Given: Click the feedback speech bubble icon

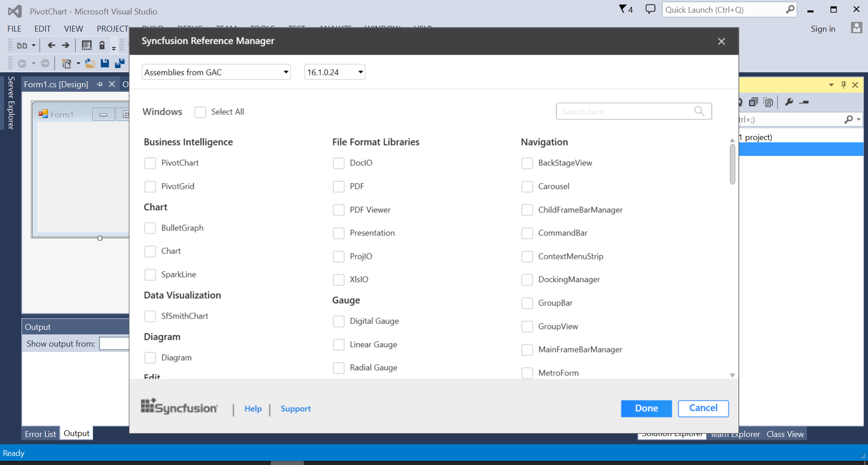Looking at the screenshot, I should 650,9.
